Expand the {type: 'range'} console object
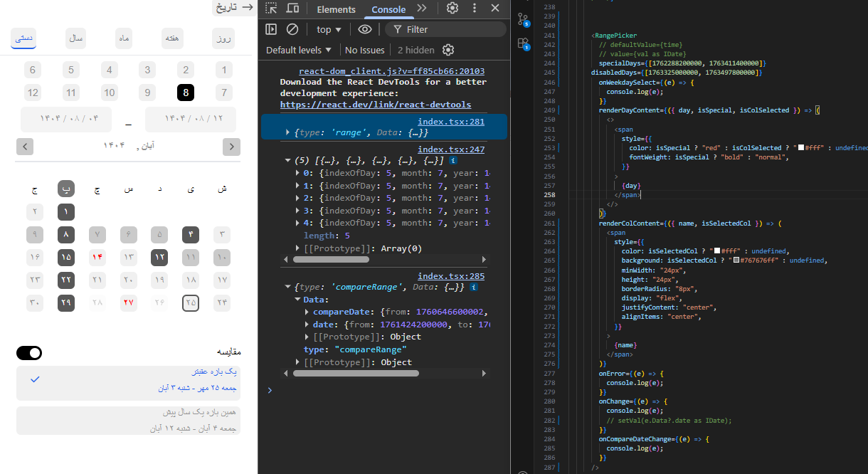 click(287, 132)
